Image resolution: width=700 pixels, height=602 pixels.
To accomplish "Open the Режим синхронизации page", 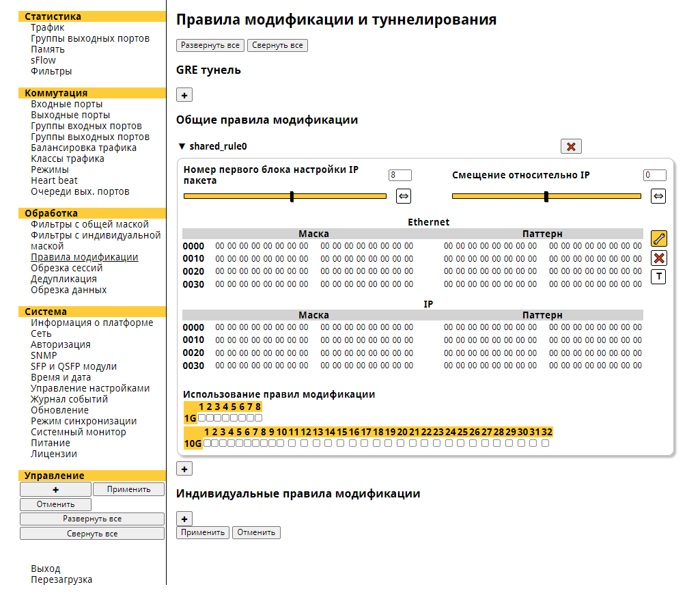I will tap(83, 421).
